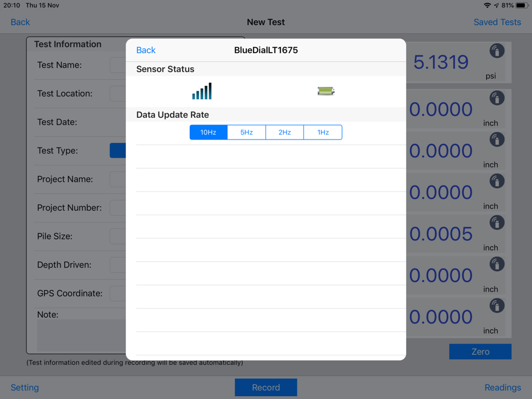Tap the Test Type label

57,150
